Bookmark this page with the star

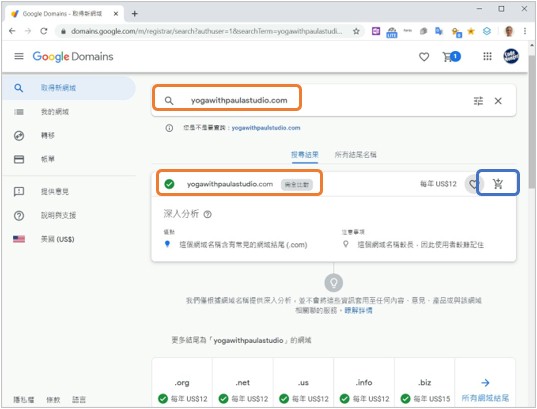[356, 32]
